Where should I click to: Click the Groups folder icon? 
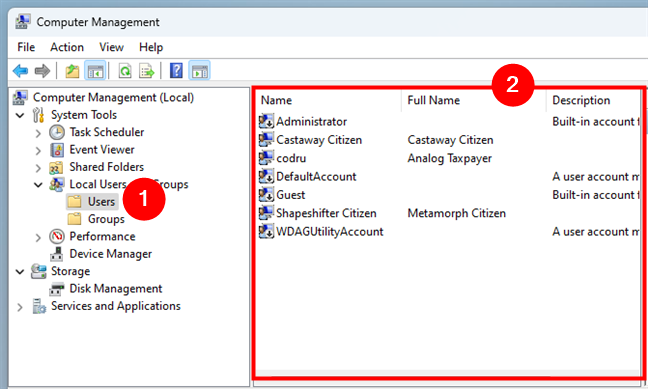coord(74,219)
